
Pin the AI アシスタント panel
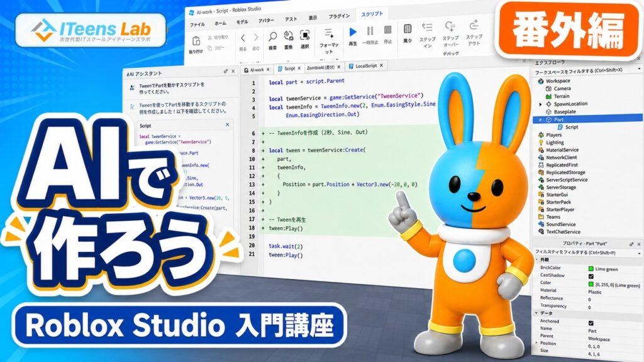226,72
